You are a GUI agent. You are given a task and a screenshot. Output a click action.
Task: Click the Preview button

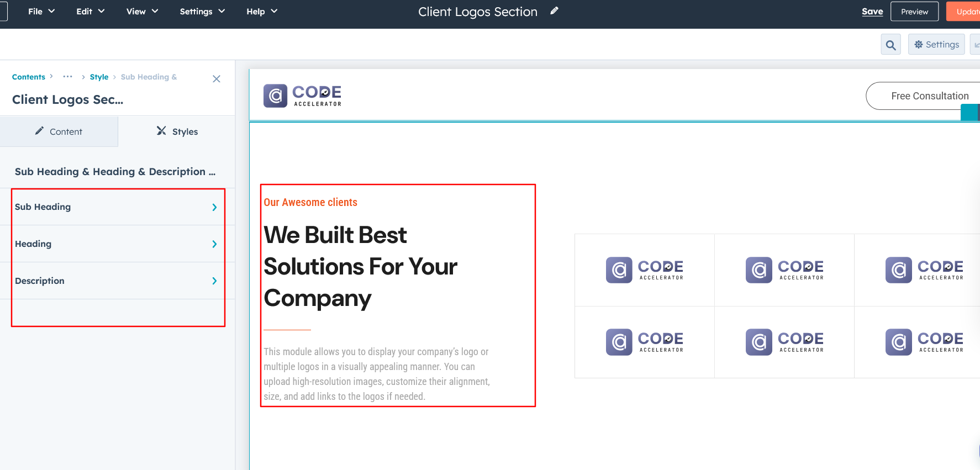click(x=914, y=12)
